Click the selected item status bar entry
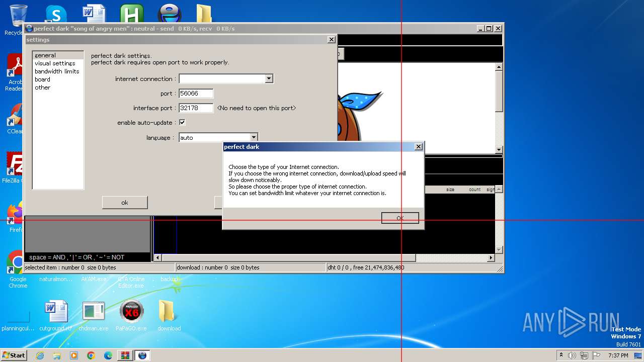This screenshot has height=362, width=644. click(100, 267)
